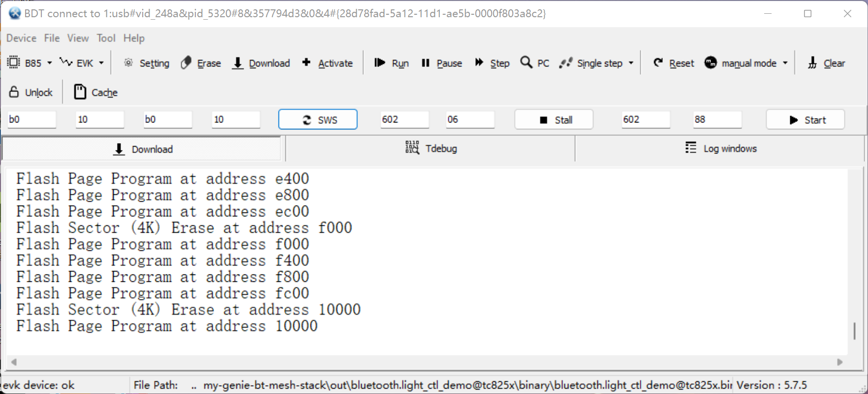Expand the manual mode dropdown

(x=785, y=63)
